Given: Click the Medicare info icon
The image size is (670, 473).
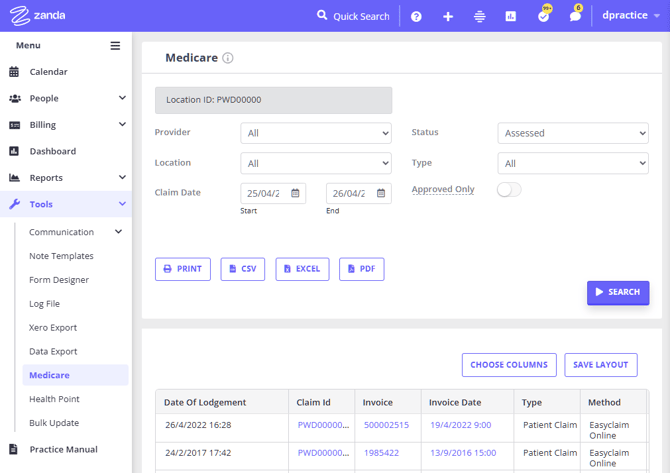Looking at the screenshot, I should point(228,58).
